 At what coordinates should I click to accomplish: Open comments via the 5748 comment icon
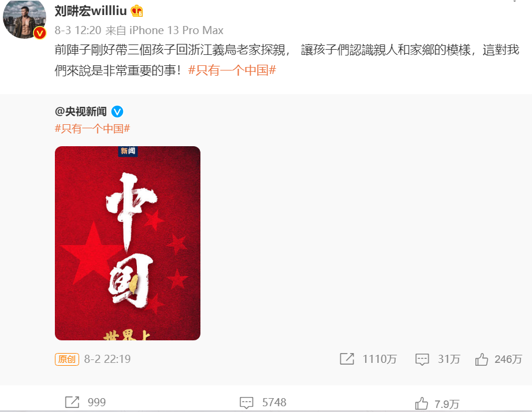(x=246, y=403)
